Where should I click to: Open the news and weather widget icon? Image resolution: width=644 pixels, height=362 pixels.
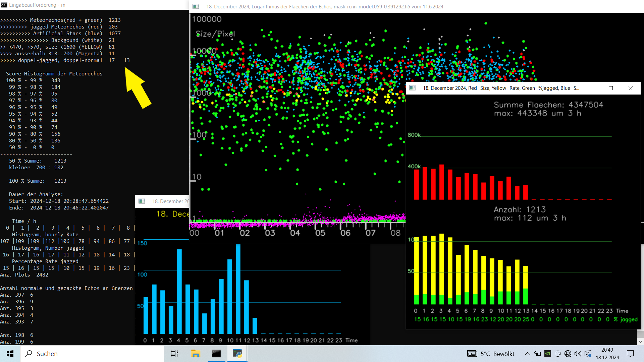pos(472,354)
